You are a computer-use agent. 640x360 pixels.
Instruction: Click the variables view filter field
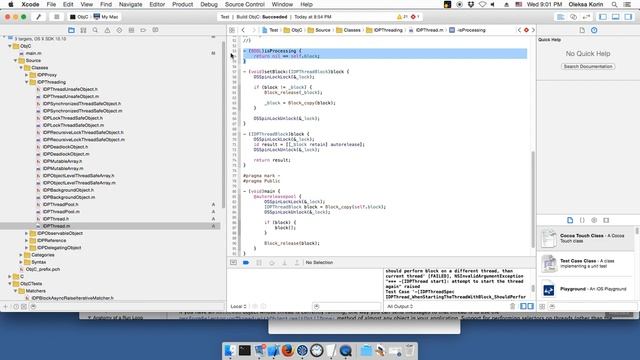click(x=346, y=306)
